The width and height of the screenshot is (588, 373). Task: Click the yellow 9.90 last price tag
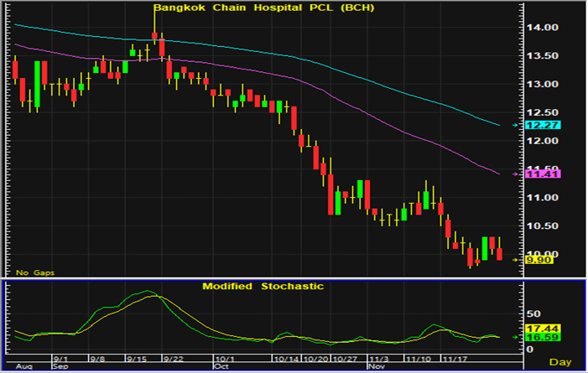tap(535, 260)
